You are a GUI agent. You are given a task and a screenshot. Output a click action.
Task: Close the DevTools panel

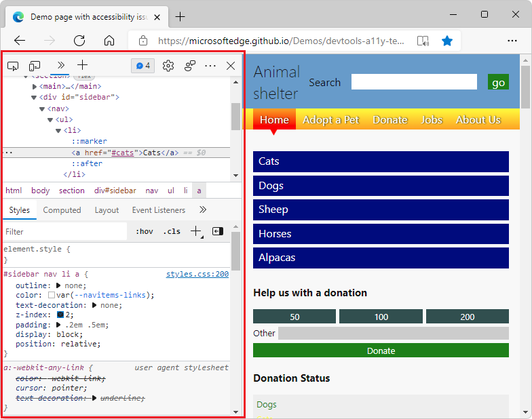pyautogui.click(x=231, y=66)
